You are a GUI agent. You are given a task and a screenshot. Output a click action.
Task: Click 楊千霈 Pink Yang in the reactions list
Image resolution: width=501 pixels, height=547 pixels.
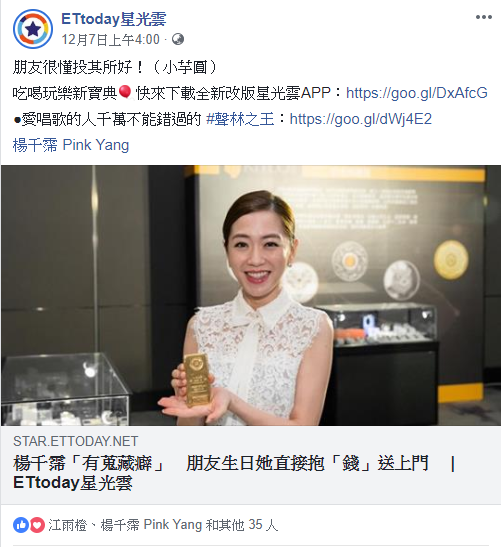[151, 525]
